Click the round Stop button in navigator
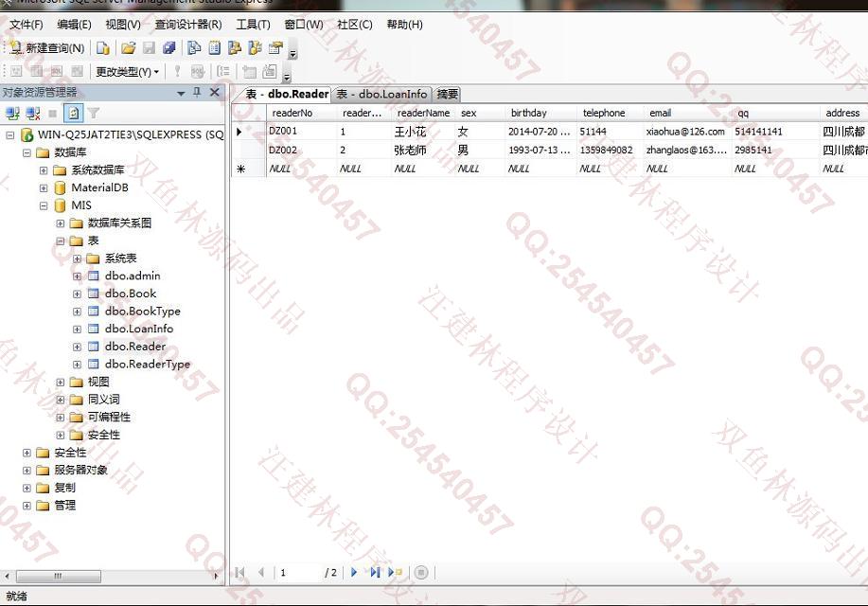The image size is (868, 606). 420,572
